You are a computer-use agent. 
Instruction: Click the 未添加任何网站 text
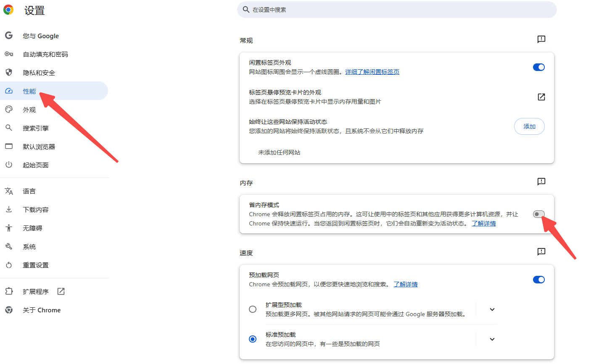pos(279,152)
